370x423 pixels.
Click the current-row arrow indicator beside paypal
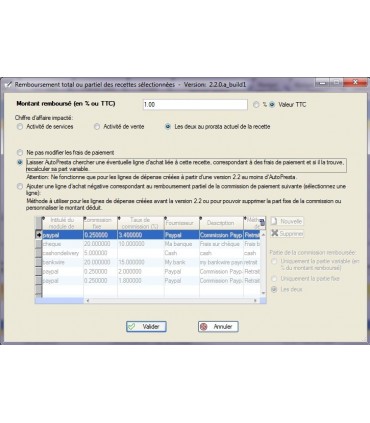39,235
